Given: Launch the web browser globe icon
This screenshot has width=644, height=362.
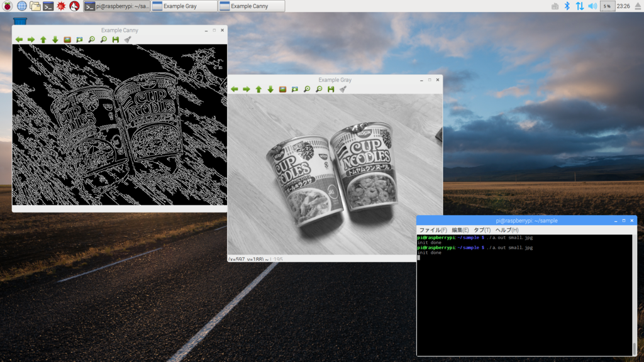Looking at the screenshot, I should coord(21,6).
